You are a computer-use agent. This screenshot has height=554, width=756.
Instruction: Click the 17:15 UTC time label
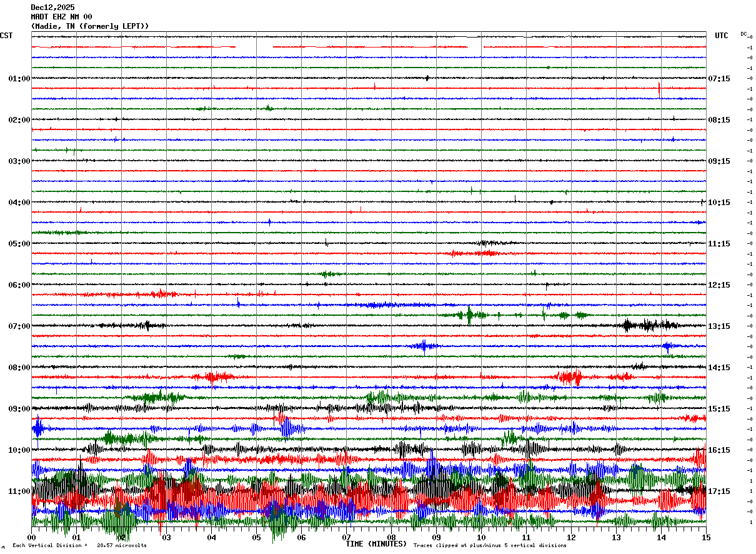click(719, 491)
